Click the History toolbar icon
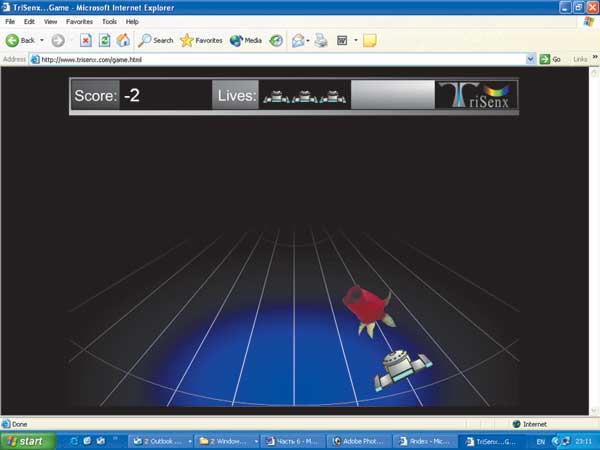This screenshot has height=450, width=600. pyautogui.click(x=276, y=41)
